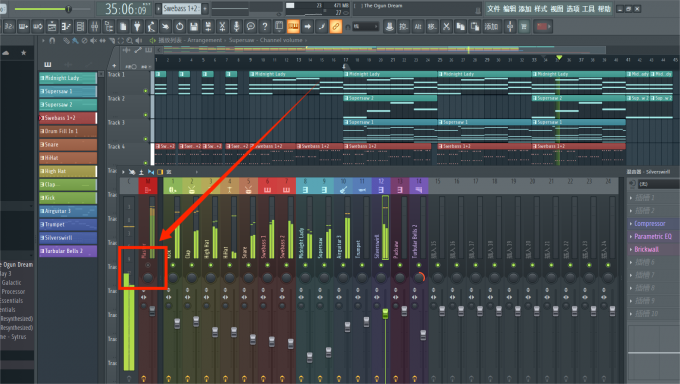
Task: Open the 添加 menu in the menu bar
Action: (525, 9)
